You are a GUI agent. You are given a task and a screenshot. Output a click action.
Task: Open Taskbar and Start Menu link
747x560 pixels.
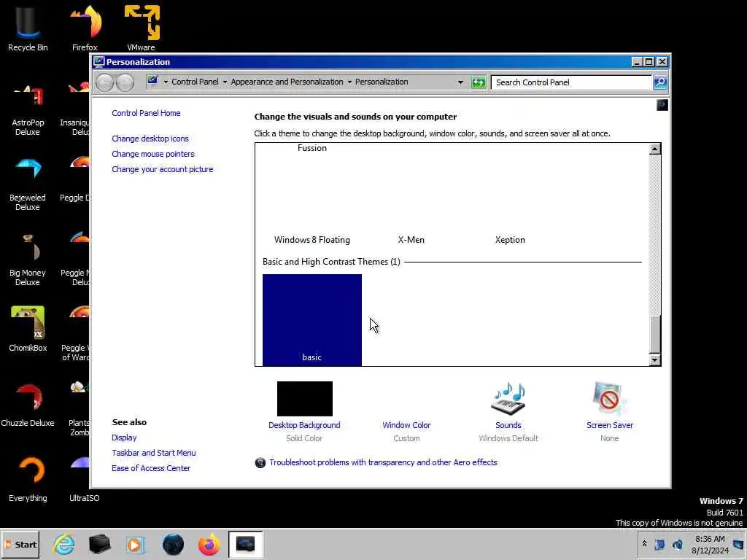[153, 453]
